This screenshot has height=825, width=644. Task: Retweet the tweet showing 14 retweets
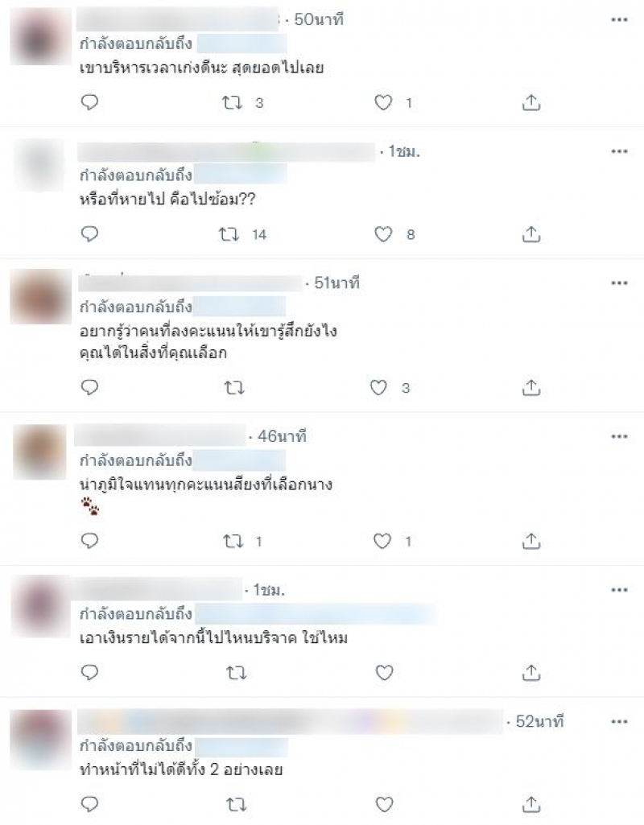[229, 234]
